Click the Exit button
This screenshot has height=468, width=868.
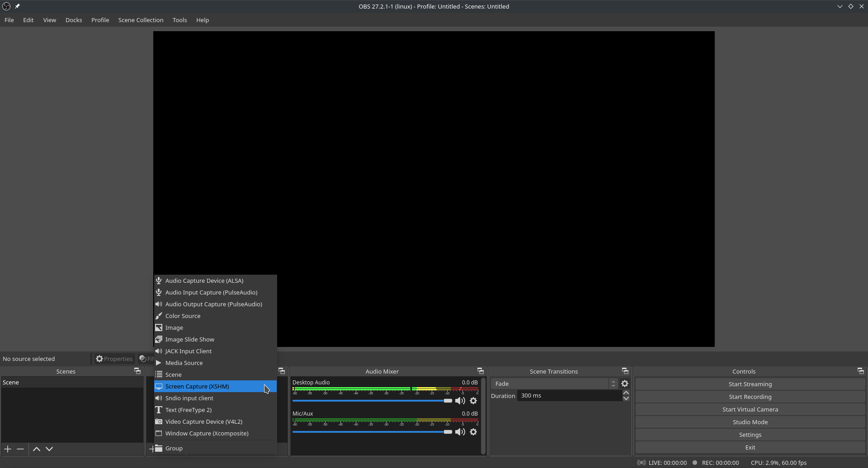(750, 447)
